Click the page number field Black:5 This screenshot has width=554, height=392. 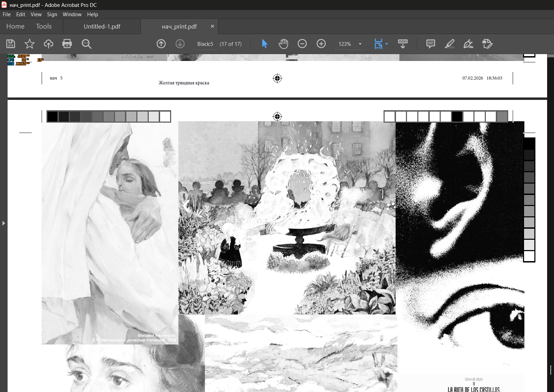tap(205, 44)
